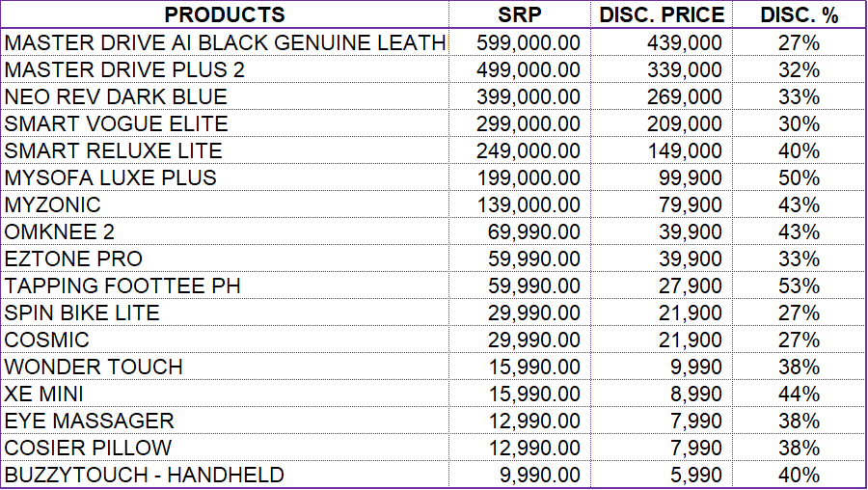This screenshot has height=490, width=868.
Task: Click the SPIN BIKE LITE cell
Action: (x=225, y=313)
